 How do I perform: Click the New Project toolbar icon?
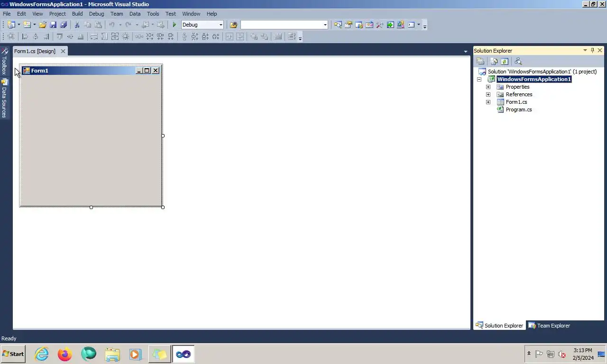[11, 25]
